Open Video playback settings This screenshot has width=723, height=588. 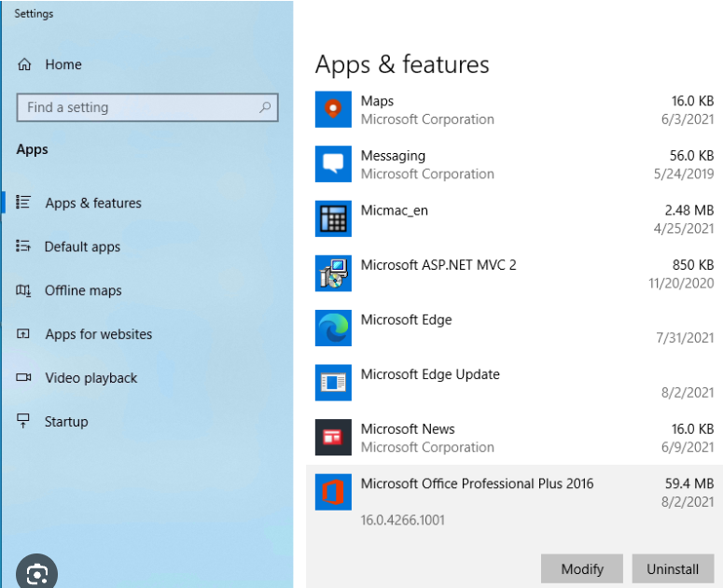(x=91, y=378)
